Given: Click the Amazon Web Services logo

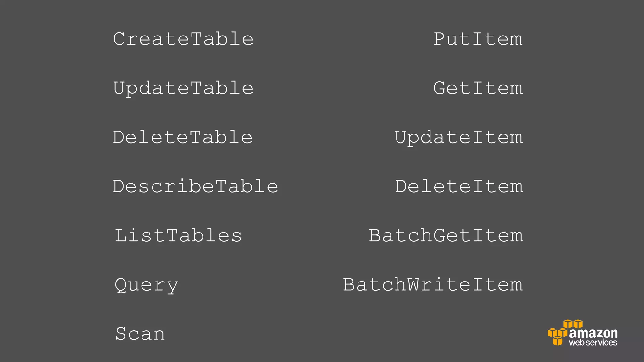Looking at the screenshot, I should [x=583, y=333].
